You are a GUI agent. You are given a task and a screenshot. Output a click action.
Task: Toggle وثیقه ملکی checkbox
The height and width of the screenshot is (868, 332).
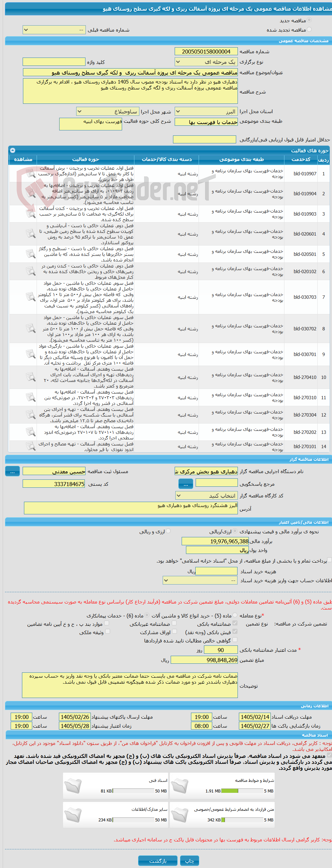click(x=107, y=631)
